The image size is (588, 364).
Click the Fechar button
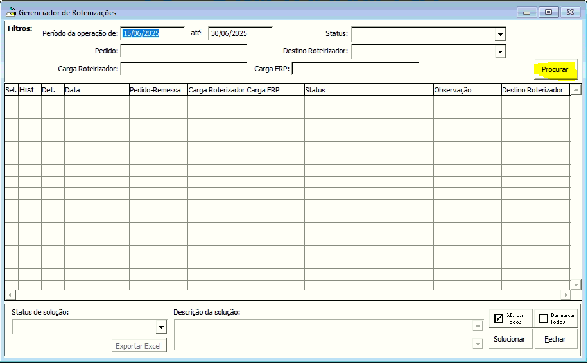(555, 339)
